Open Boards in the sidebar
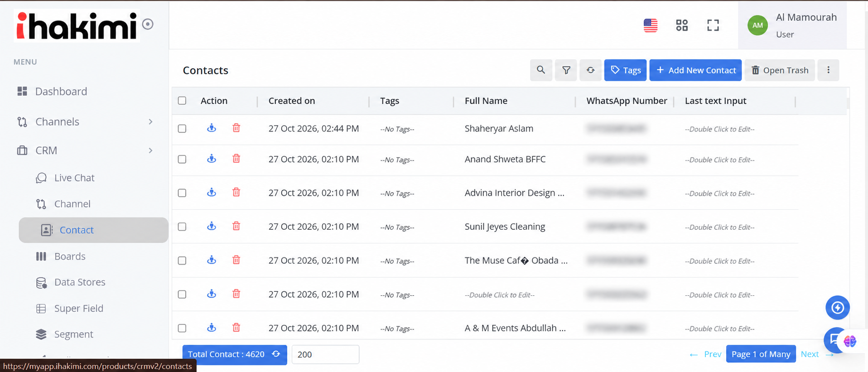This screenshot has height=372, width=868. point(70,256)
